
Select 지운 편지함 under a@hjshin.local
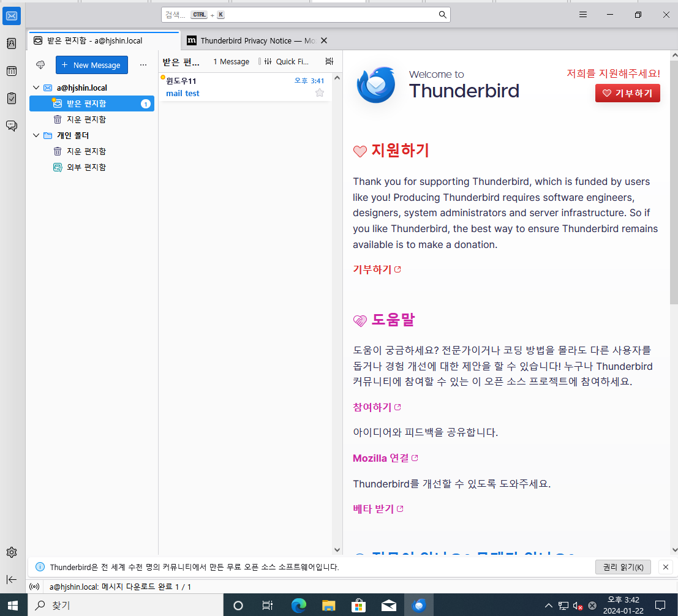[92, 119]
